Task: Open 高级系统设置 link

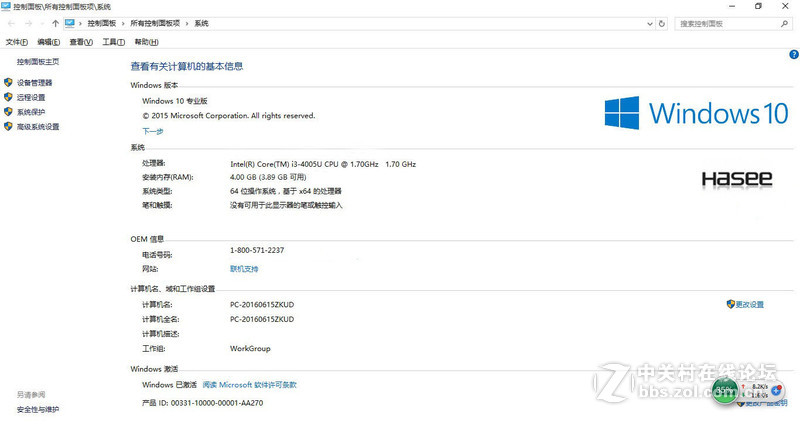Action: click(x=38, y=127)
